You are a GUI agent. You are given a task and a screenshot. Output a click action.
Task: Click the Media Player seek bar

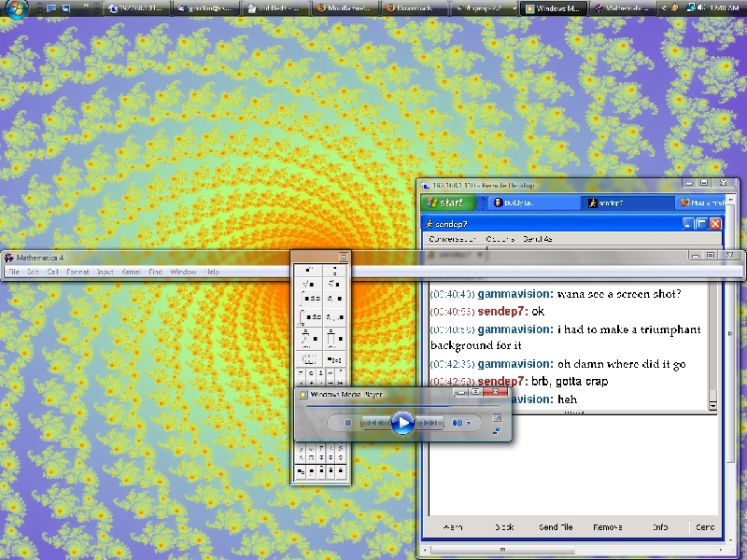(x=392, y=407)
